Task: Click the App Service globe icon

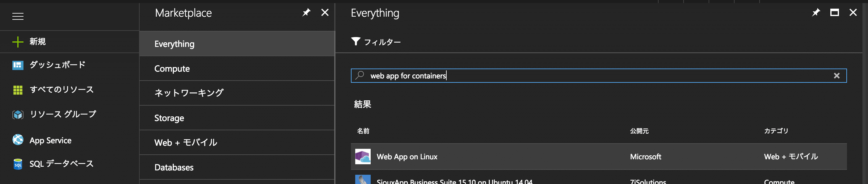Action: pos(18,140)
